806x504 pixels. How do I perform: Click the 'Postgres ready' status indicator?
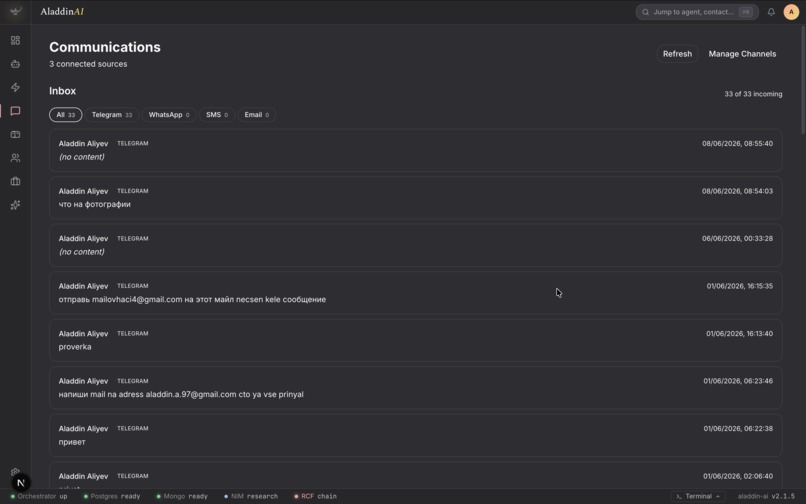pos(112,496)
